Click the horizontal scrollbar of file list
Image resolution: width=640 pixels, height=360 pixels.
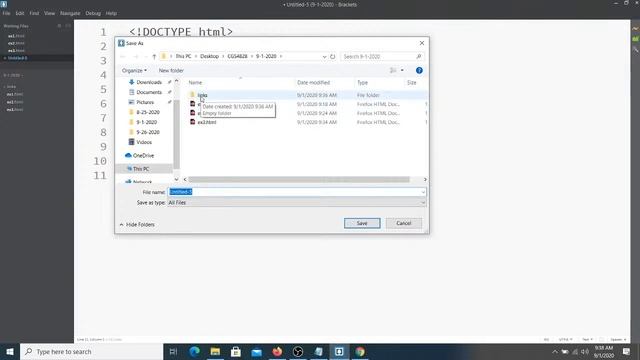[299, 180]
